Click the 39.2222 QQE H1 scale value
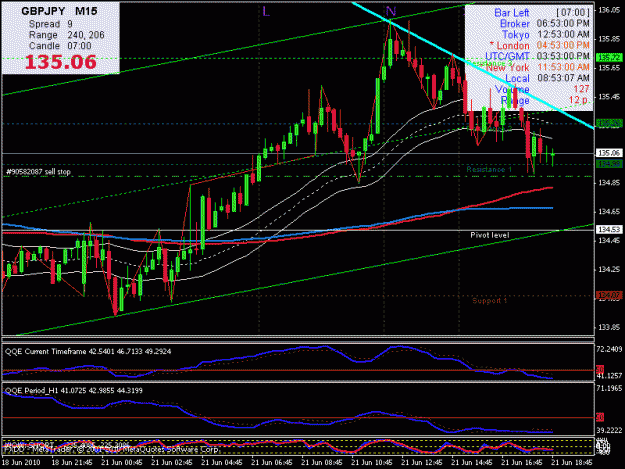 (x=609, y=430)
